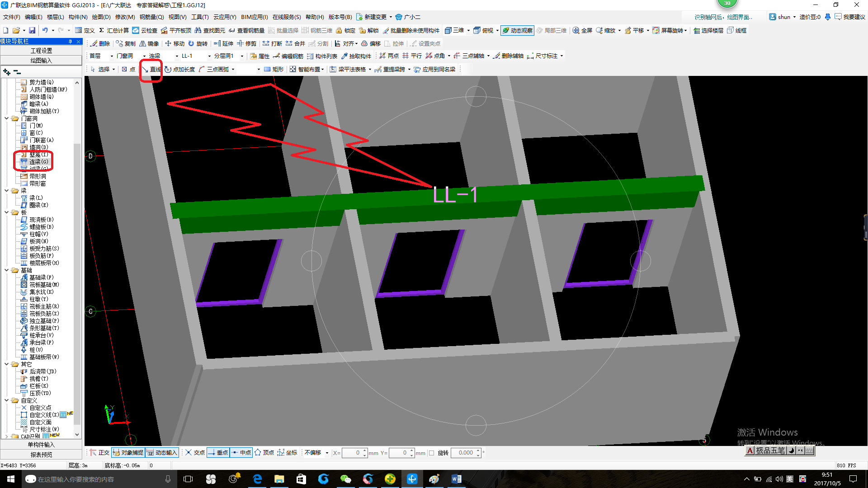
Task: Click 解锁 unlock icon
Action: pos(368,30)
